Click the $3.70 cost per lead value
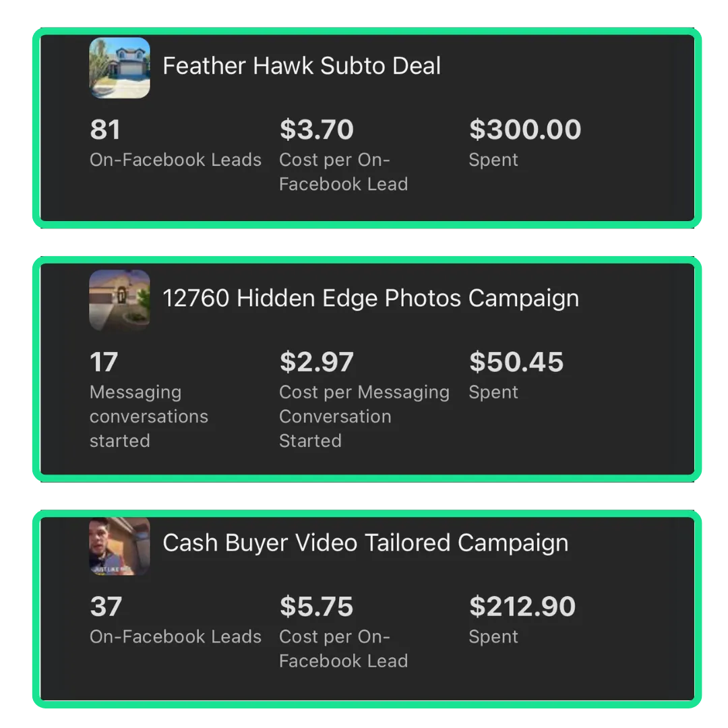This screenshot has width=728, height=728. coord(317,129)
